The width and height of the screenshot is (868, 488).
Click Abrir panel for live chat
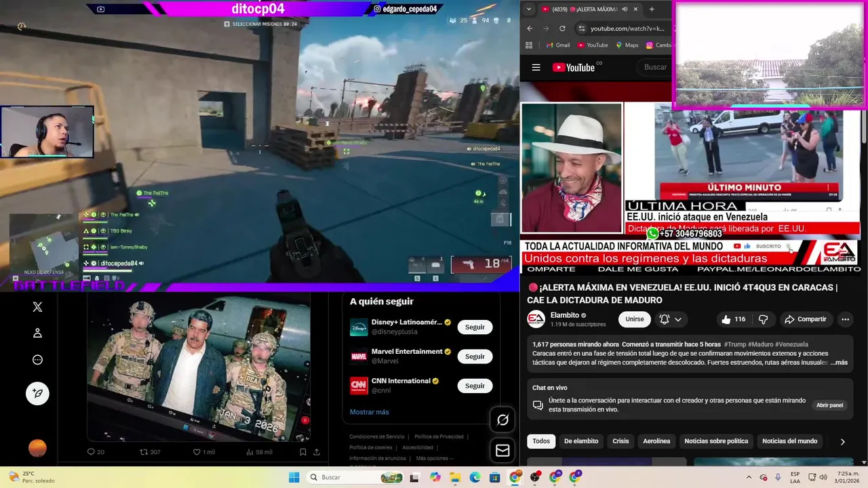[829, 405]
